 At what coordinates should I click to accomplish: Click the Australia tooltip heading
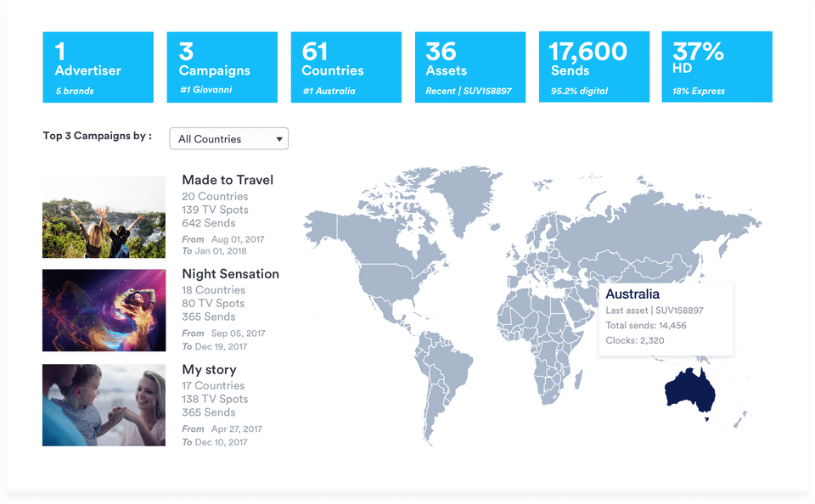632,294
